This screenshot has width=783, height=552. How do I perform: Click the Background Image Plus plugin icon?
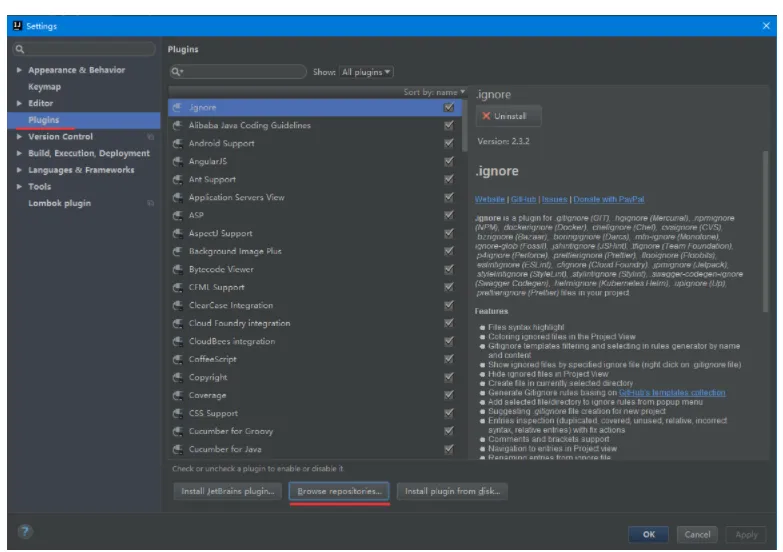click(x=177, y=251)
